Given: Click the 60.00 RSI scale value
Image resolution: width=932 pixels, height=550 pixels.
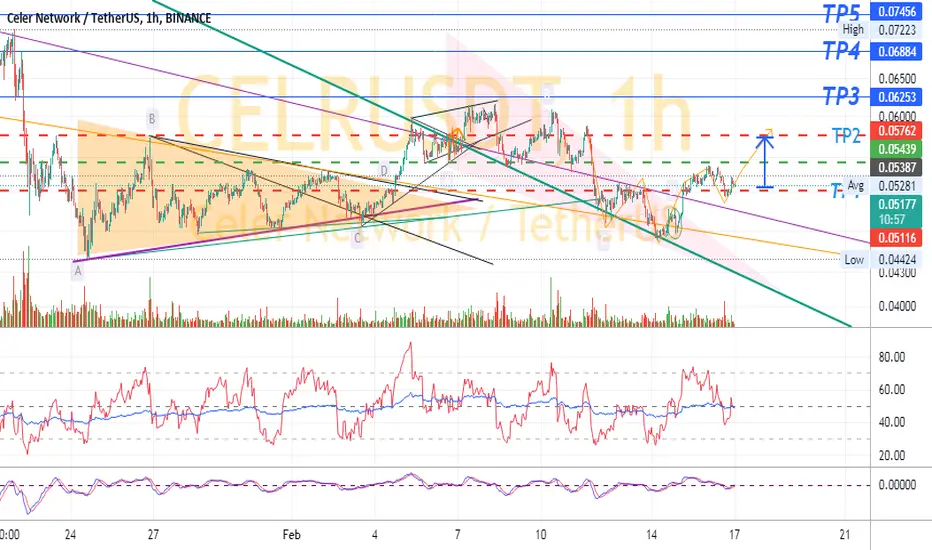Looking at the screenshot, I should tap(892, 389).
